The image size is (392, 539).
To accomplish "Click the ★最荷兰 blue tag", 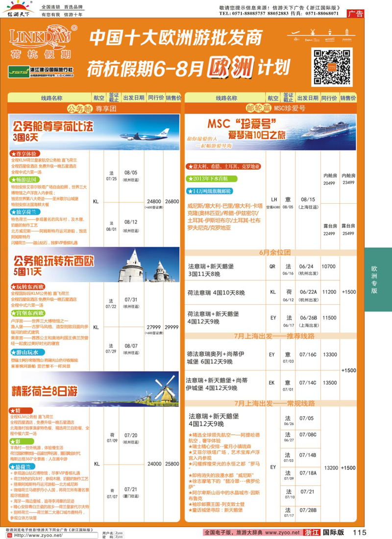I will [23, 467].
